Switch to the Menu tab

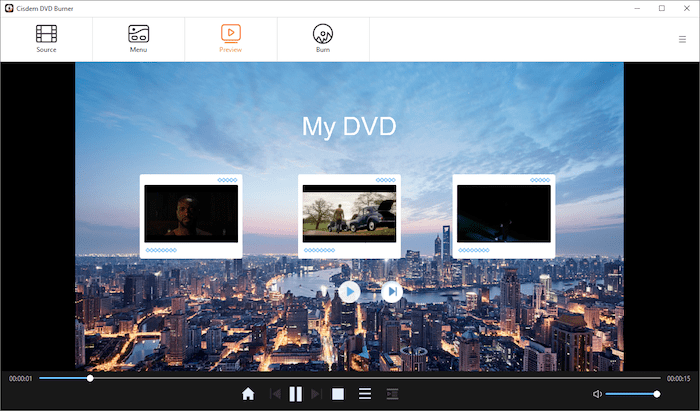coord(139,38)
